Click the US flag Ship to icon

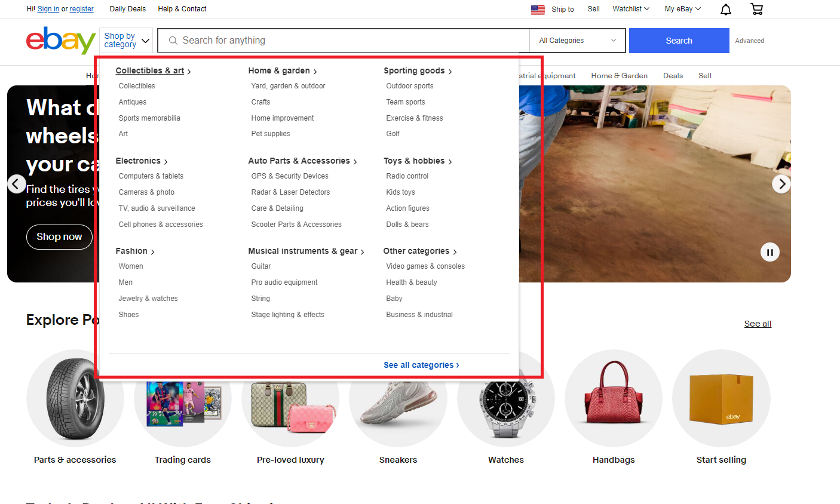(538, 10)
